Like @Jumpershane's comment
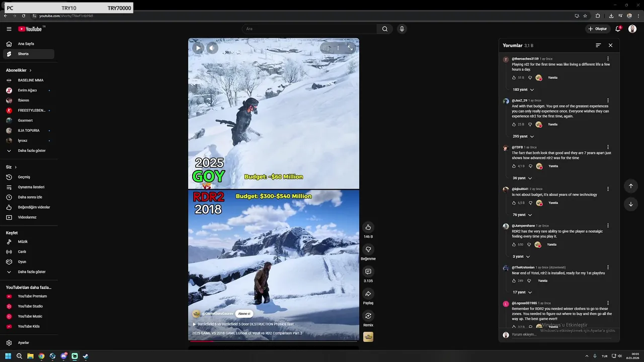The image size is (644, 362). point(514,244)
